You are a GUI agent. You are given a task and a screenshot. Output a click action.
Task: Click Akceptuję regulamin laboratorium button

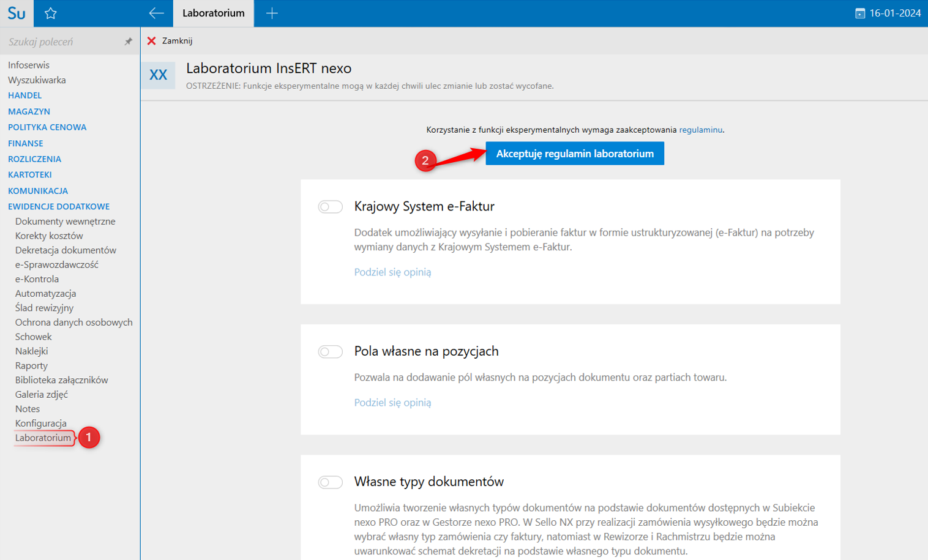pos(575,154)
